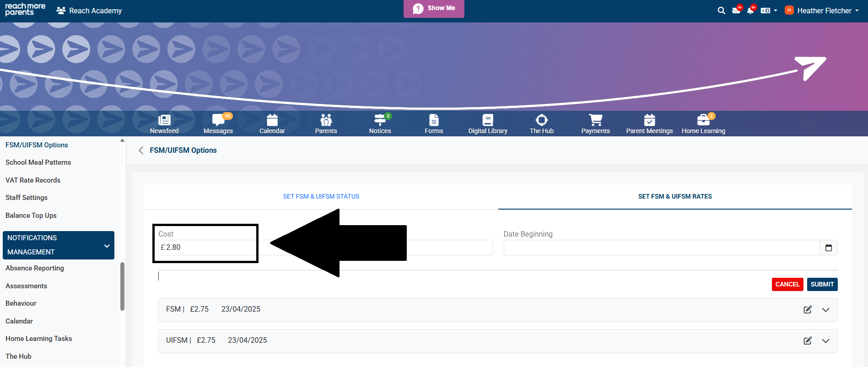The image size is (868, 367).
Task: Submit the new rate
Action: click(x=822, y=284)
